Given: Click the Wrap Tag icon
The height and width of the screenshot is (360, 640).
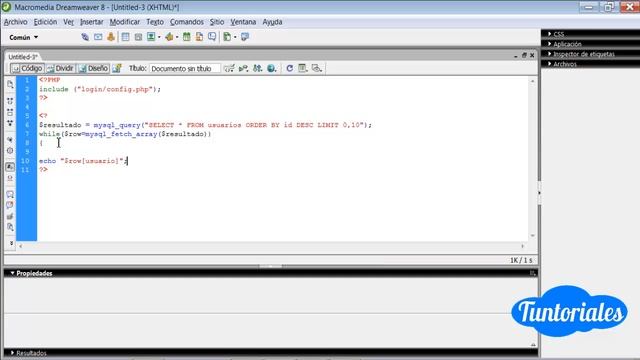Looking at the screenshot, I should (x=10, y=216).
